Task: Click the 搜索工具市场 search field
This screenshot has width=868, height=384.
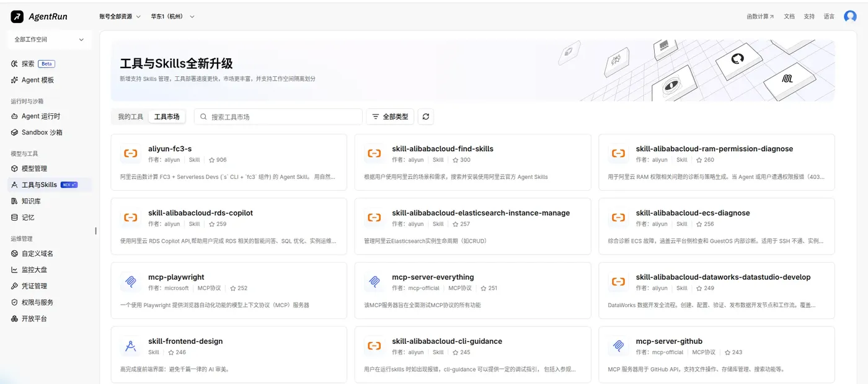Action: tap(278, 116)
